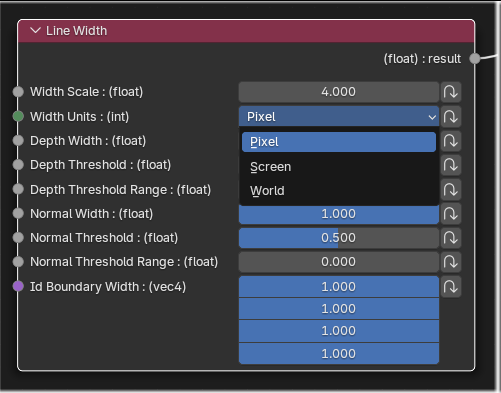Image resolution: width=501 pixels, height=393 pixels.
Task: Click the result output socket
Action: [x=475, y=59]
